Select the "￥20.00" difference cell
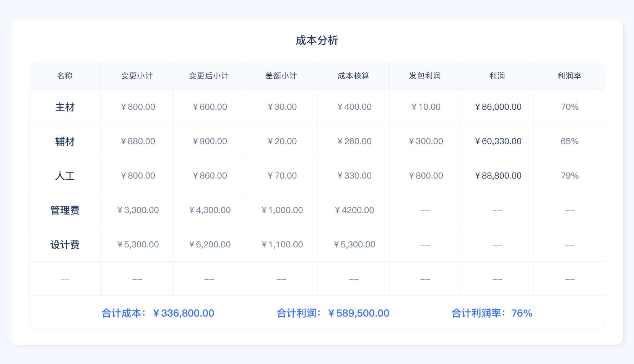634x364 pixels. (x=281, y=141)
